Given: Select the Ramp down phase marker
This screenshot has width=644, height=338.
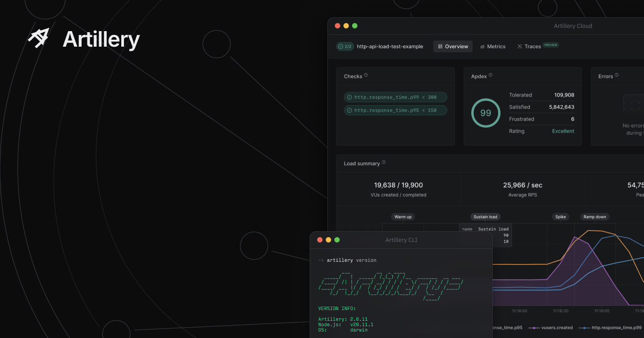Looking at the screenshot, I should [595, 217].
